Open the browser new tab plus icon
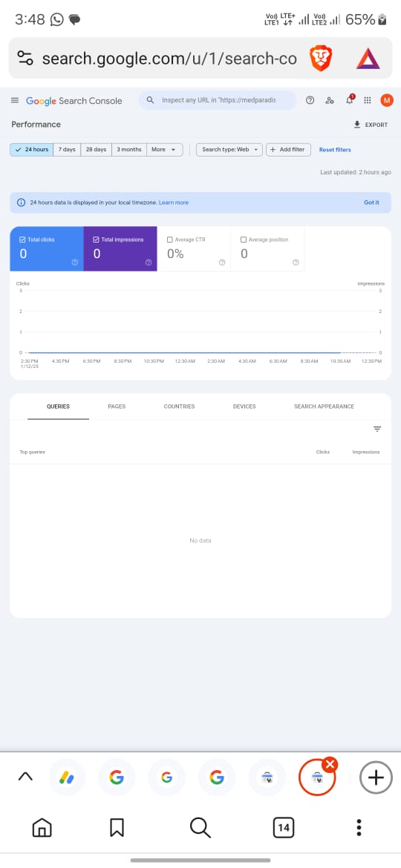 [x=376, y=777]
